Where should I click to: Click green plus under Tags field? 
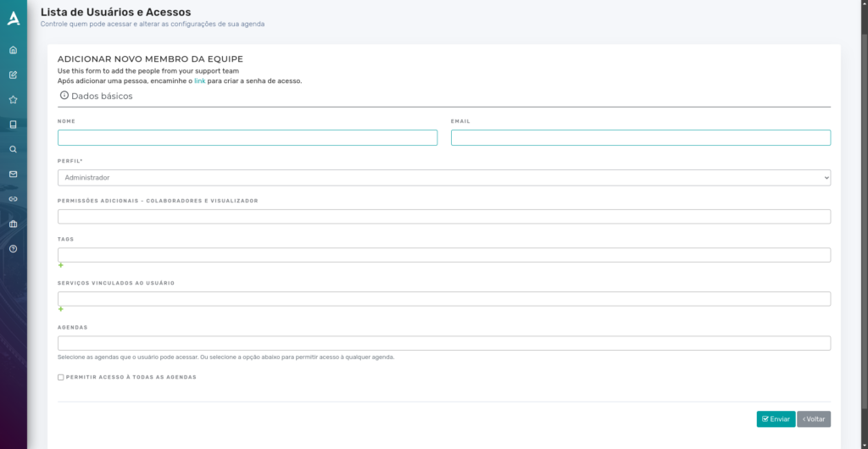coord(61,265)
